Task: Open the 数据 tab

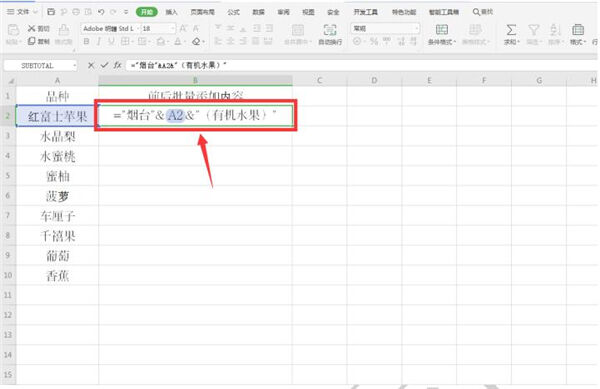Action: (x=258, y=12)
